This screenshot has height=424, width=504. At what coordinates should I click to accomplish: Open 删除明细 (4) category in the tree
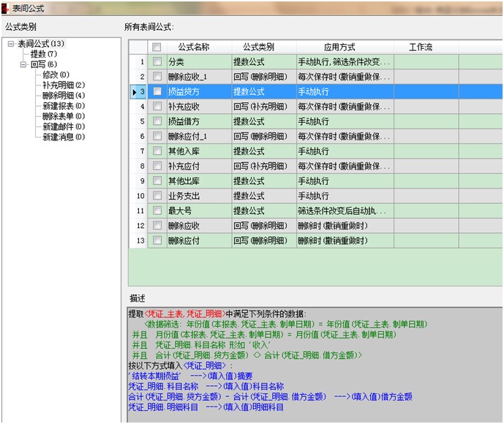63,95
